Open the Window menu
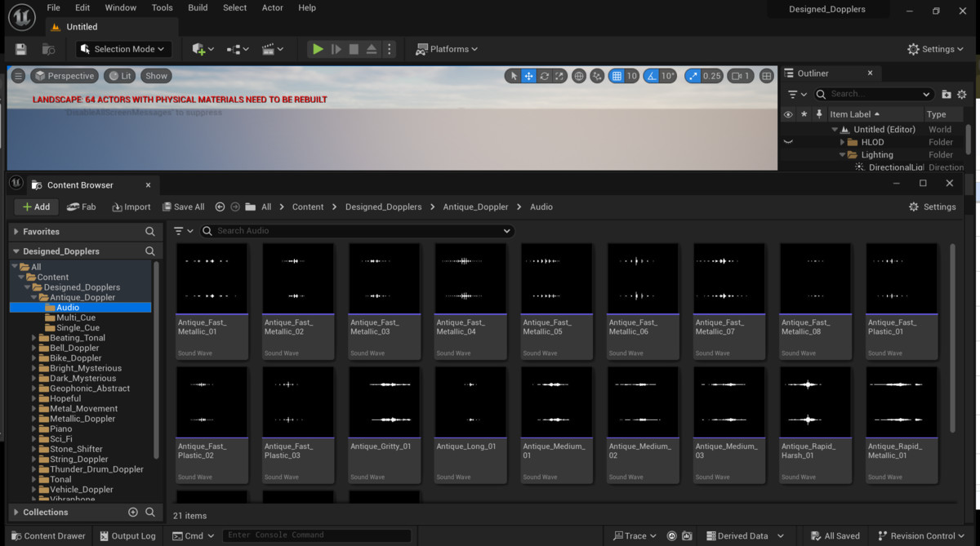 (x=121, y=7)
